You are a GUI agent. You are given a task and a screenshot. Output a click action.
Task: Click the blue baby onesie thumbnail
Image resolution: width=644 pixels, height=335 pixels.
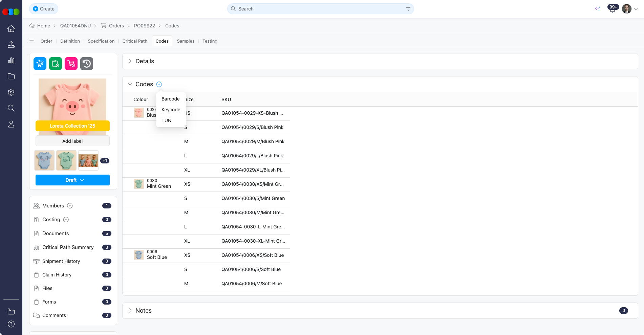pyautogui.click(x=44, y=160)
